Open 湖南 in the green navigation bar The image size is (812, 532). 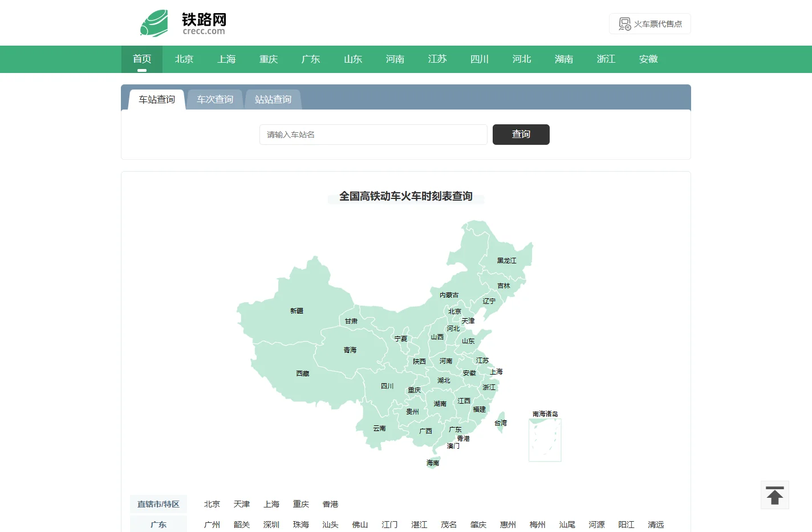[564, 59]
